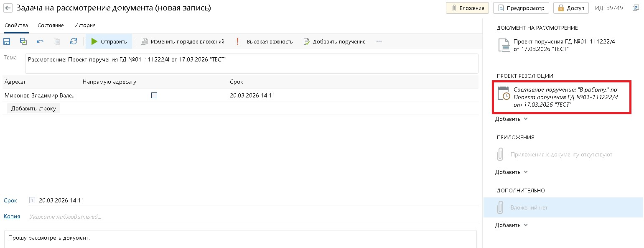Screen dimensions: 644x248
Task: Expand Добавить under Приложения
Action: click(x=512, y=172)
